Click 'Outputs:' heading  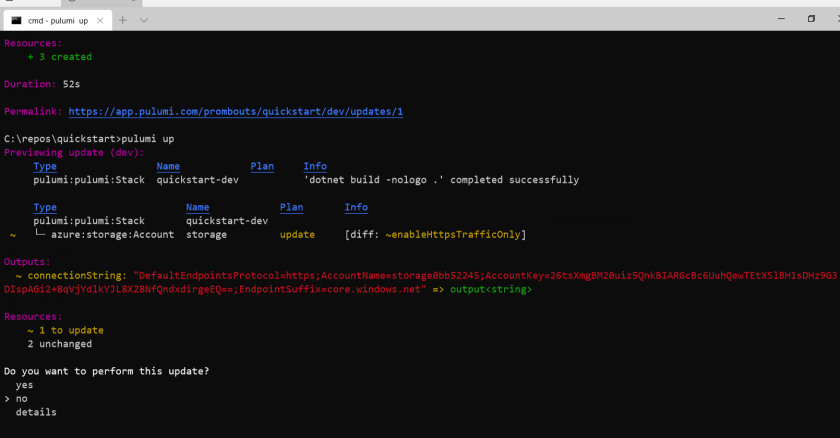(x=27, y=262)
